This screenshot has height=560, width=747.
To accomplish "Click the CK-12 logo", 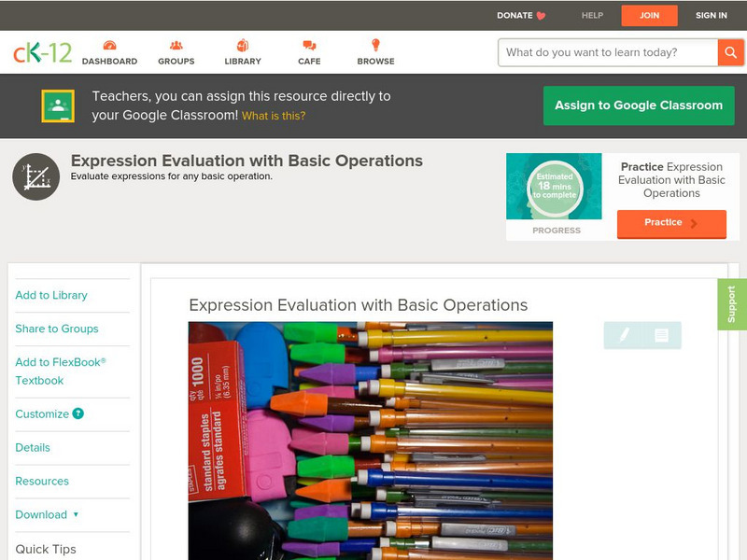I will click(x=42, y=52).
